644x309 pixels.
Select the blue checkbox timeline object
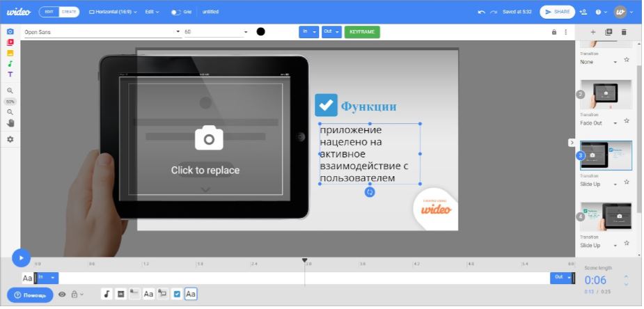[x=177, y=294]
